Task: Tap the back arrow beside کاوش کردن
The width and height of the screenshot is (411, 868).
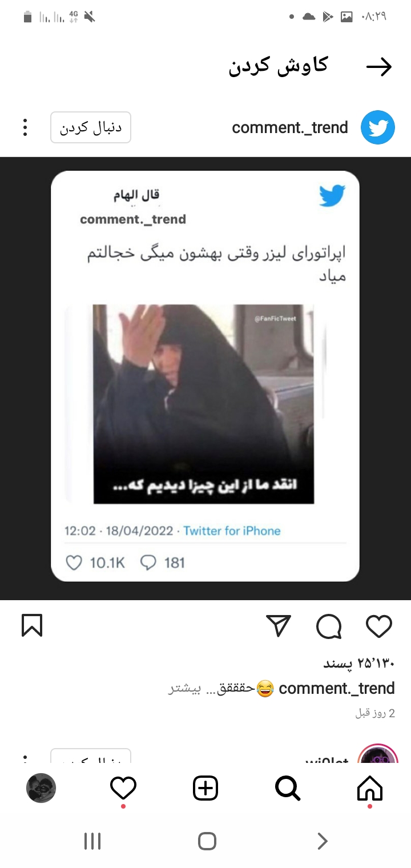Action: pyautogui.click(x=379, y=67)
